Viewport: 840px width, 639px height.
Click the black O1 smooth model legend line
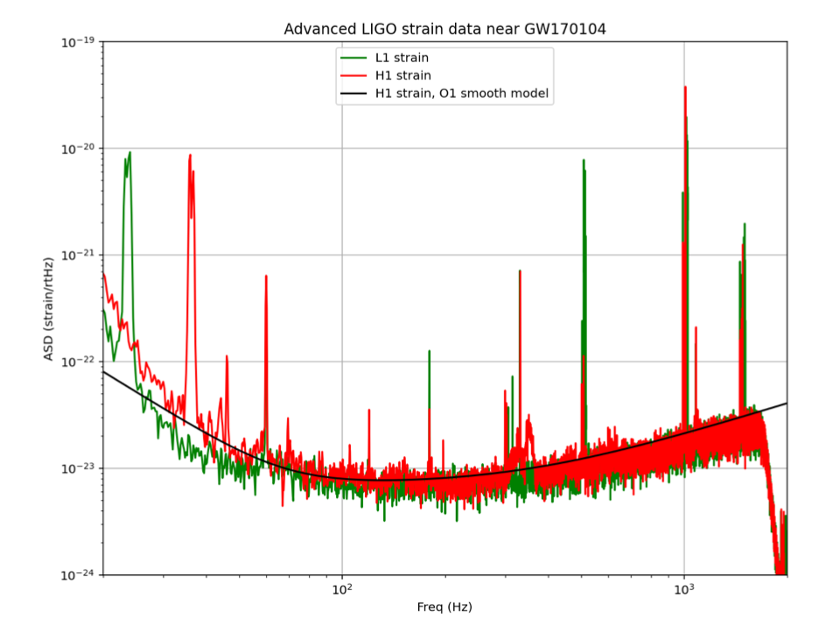[354, 93]
